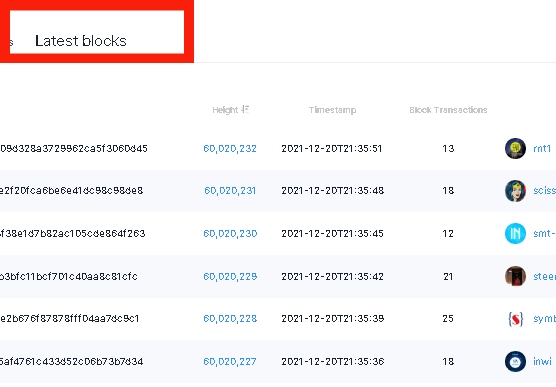Click the transaction count 21
The image size is (556, 387).
click(448, 276)
